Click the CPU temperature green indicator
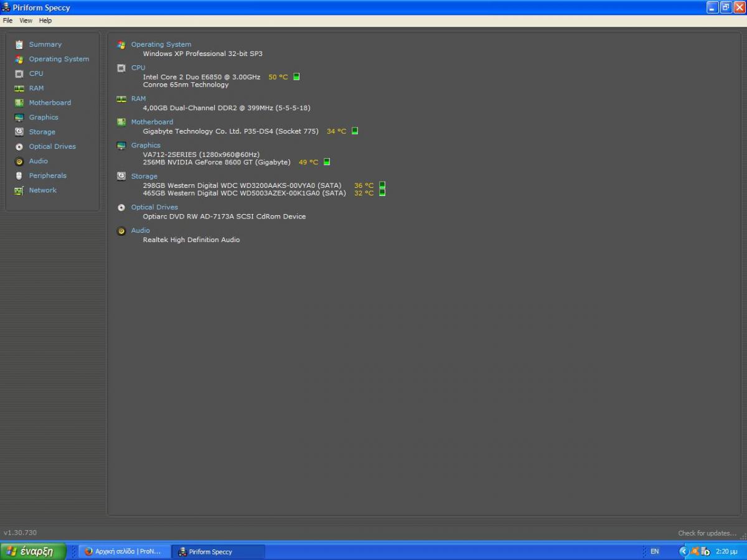 click(x=296, y=77)
